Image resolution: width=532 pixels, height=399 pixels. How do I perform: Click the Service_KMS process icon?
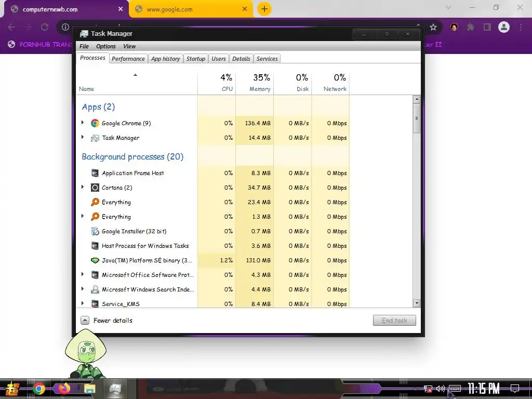95,303
